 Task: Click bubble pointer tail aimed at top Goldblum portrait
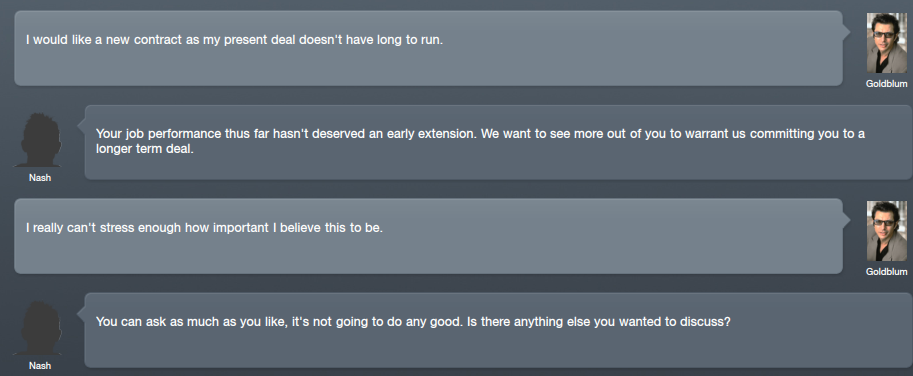tap(847, 32)
